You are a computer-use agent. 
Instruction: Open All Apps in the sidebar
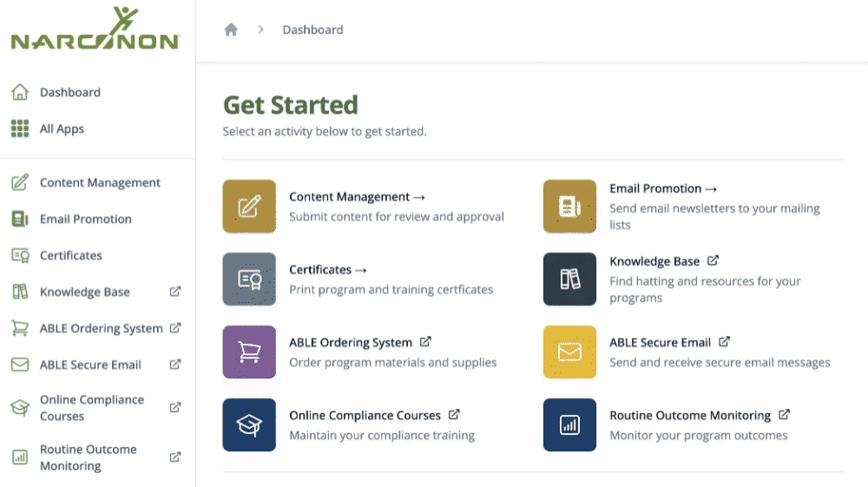[x=62, y=129]
